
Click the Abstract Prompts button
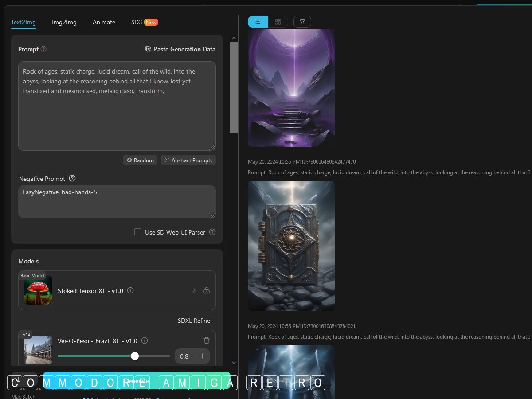(x=188, y=160)
